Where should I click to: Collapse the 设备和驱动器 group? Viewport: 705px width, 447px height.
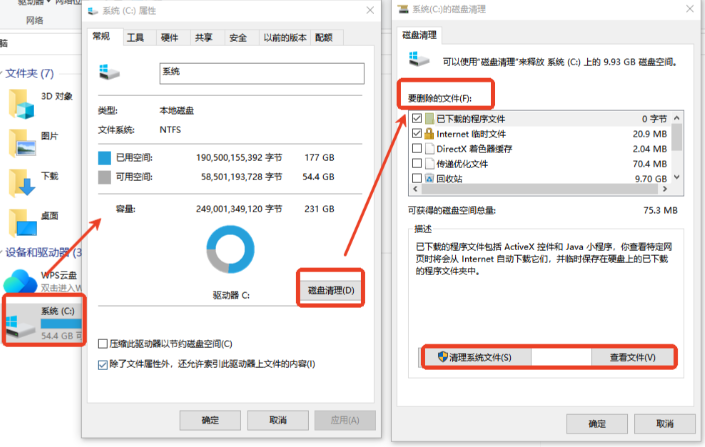click(3, 252)
